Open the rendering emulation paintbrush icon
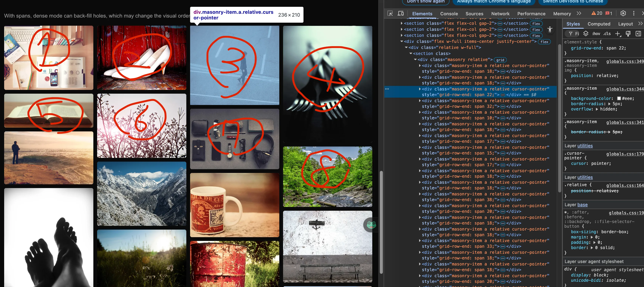Viewport: 644px width, 287px height. click(628, 34)
